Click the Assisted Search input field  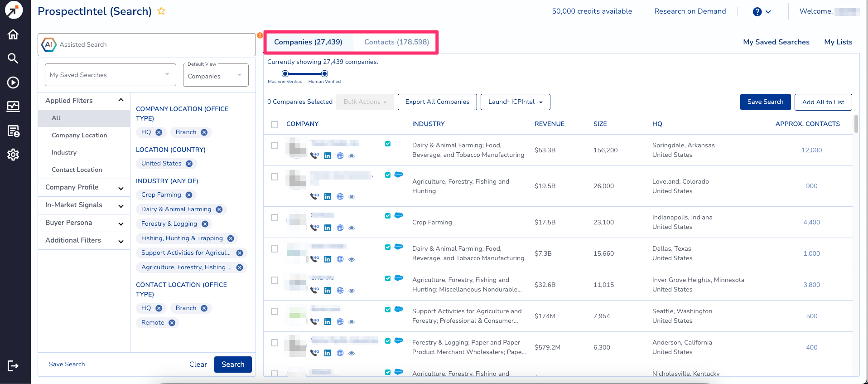click(x=147, y=44)
